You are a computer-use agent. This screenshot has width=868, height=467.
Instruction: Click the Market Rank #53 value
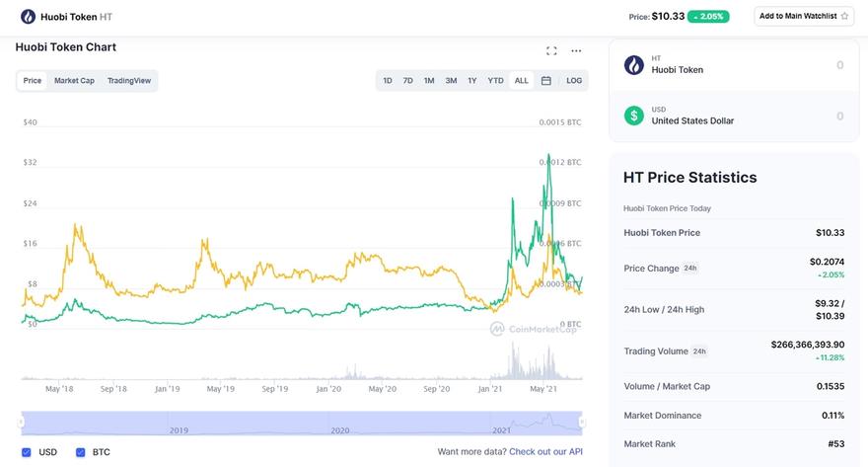835,443
